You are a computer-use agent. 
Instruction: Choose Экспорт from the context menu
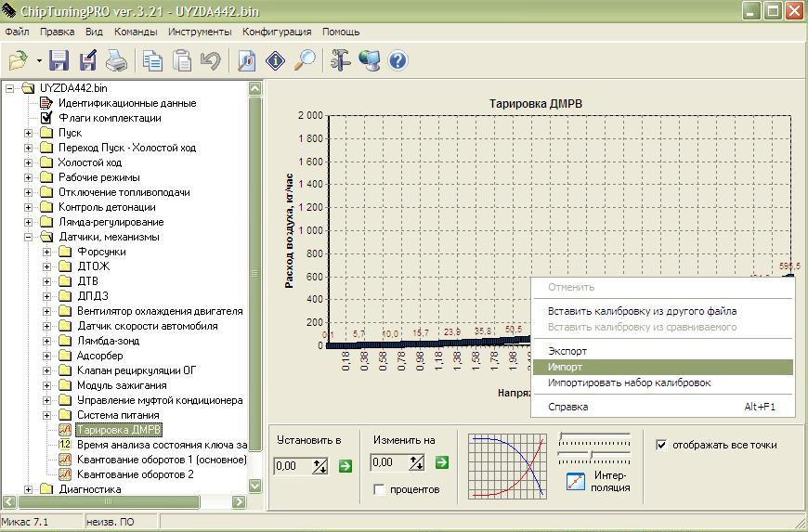tap(567, 351)
